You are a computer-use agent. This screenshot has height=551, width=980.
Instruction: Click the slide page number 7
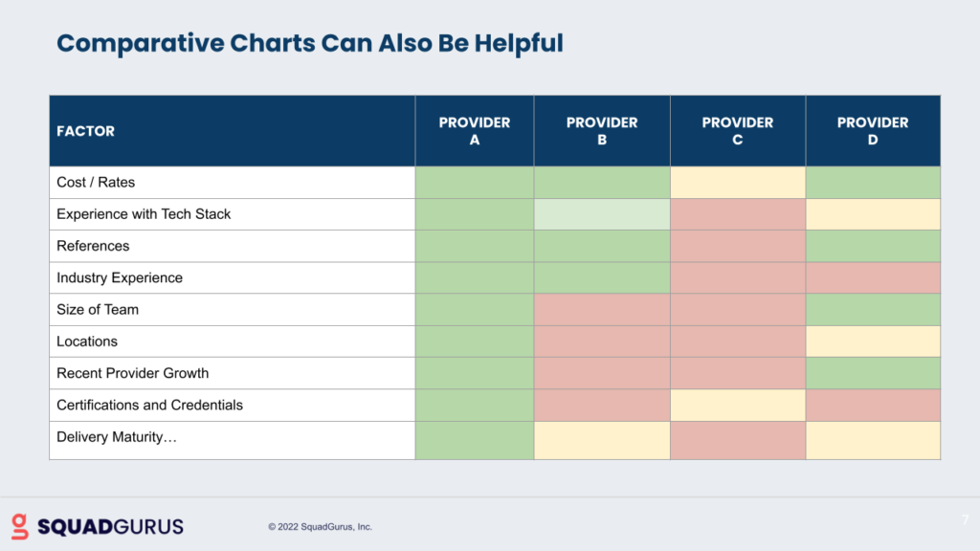pyautogui.click(x=965, y=520)
